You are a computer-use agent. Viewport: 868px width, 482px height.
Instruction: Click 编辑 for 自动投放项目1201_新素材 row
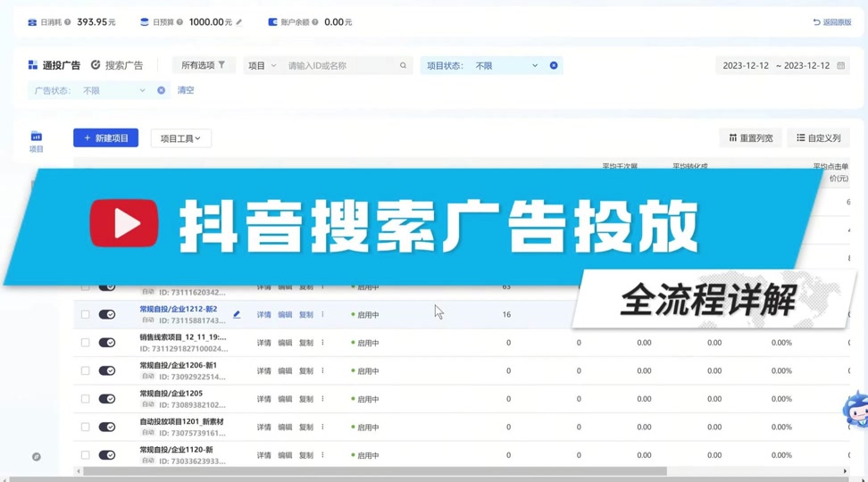point(285,427)
